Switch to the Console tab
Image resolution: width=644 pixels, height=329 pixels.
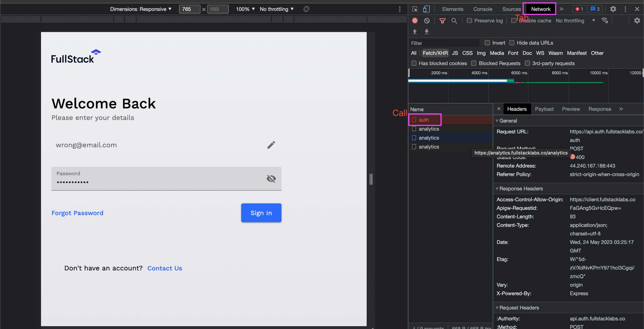pyautogui.click(x=483, y=9)
